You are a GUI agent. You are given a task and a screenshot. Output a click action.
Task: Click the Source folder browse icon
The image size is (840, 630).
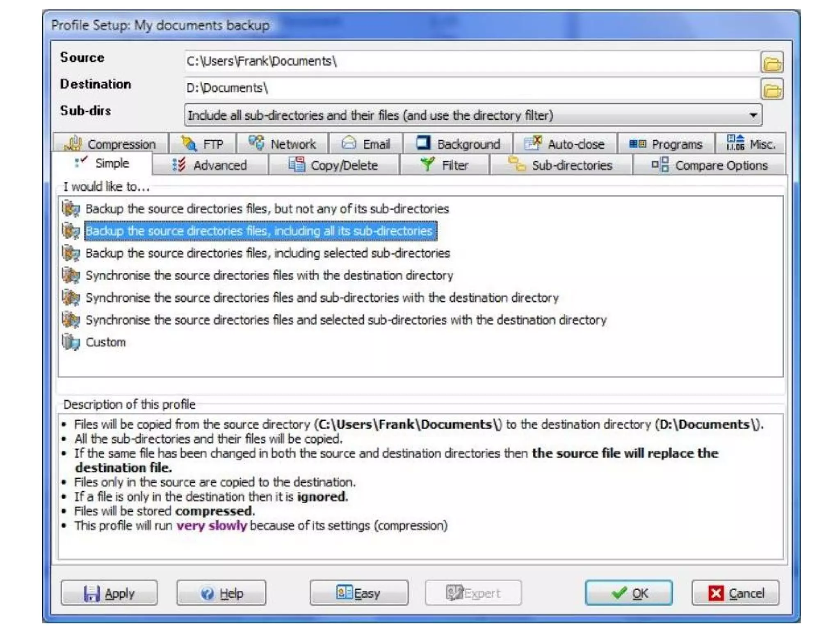tap(772, 63)
